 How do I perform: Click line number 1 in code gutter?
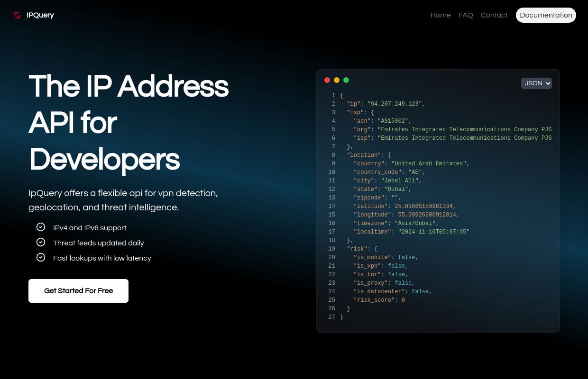[x=333, y=96]
